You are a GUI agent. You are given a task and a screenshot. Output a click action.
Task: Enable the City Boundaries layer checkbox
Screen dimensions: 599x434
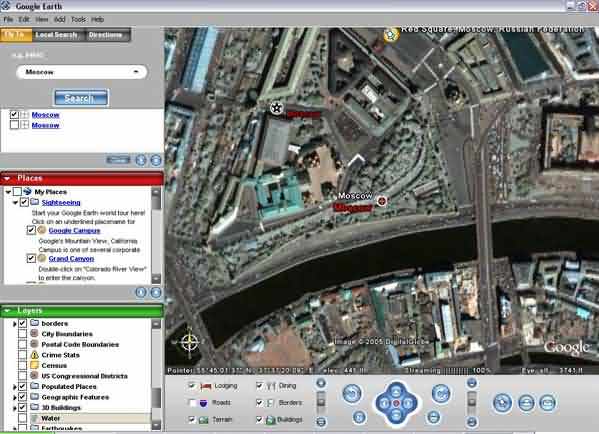point(23,334)
